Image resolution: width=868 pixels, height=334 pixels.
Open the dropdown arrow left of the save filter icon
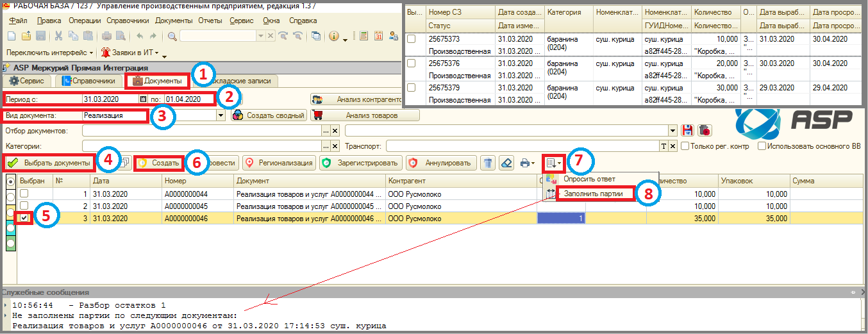coord(672,131)
